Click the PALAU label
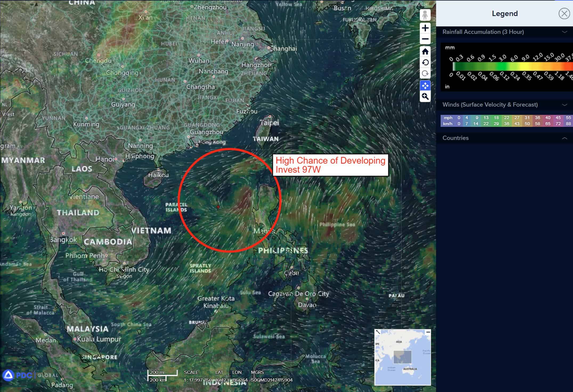 396,296
